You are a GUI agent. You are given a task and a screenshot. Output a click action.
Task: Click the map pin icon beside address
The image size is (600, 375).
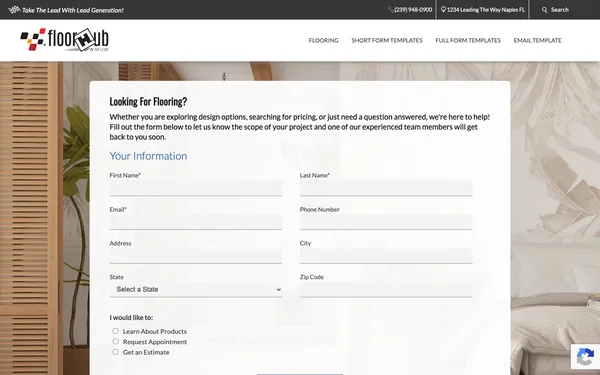[443, 10]
